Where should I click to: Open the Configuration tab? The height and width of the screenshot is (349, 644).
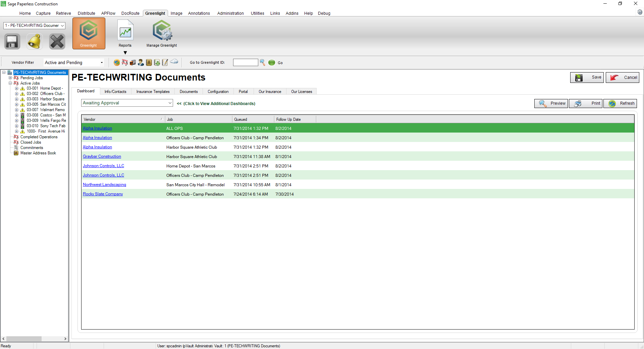click(x=218, y=92)
